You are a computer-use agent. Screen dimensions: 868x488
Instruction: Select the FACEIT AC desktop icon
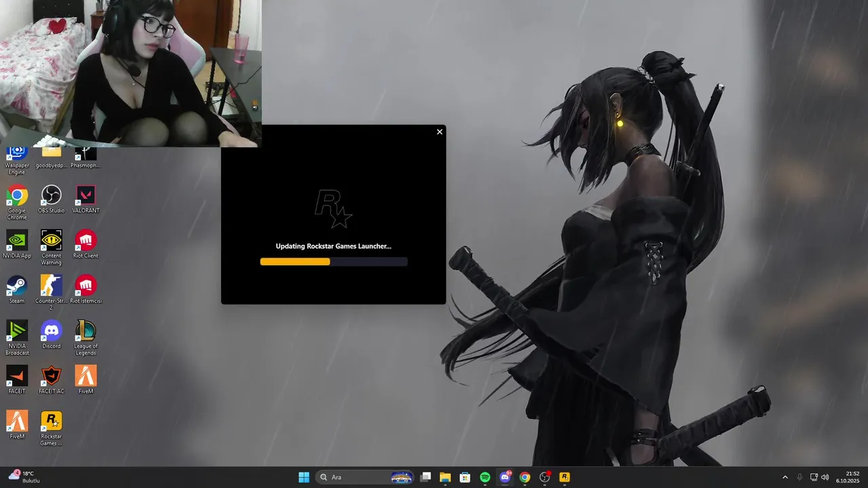coord(52,380)
